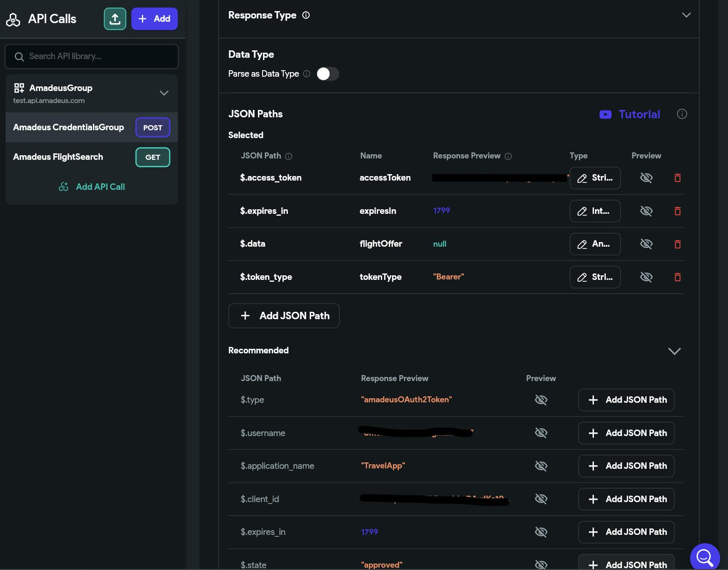Click Add JSON Path below selected paths

(x=284, y=316)
